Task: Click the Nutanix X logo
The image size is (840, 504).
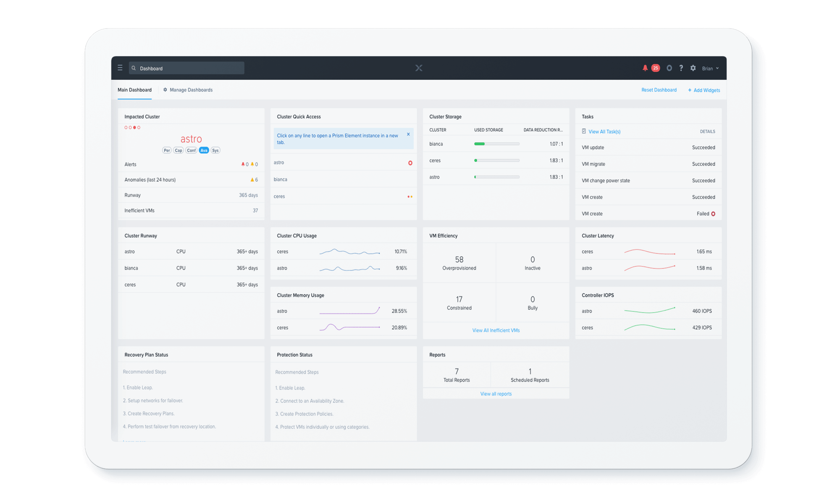Action: (x=419, y=68)
